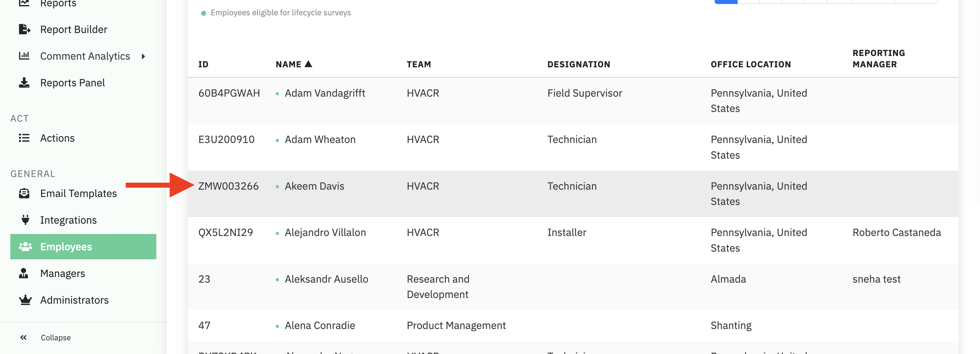Image resolution: width=980 pixels, height=354 pixels.
Task: Click the Managers person icon
Action: click(24, 273)
